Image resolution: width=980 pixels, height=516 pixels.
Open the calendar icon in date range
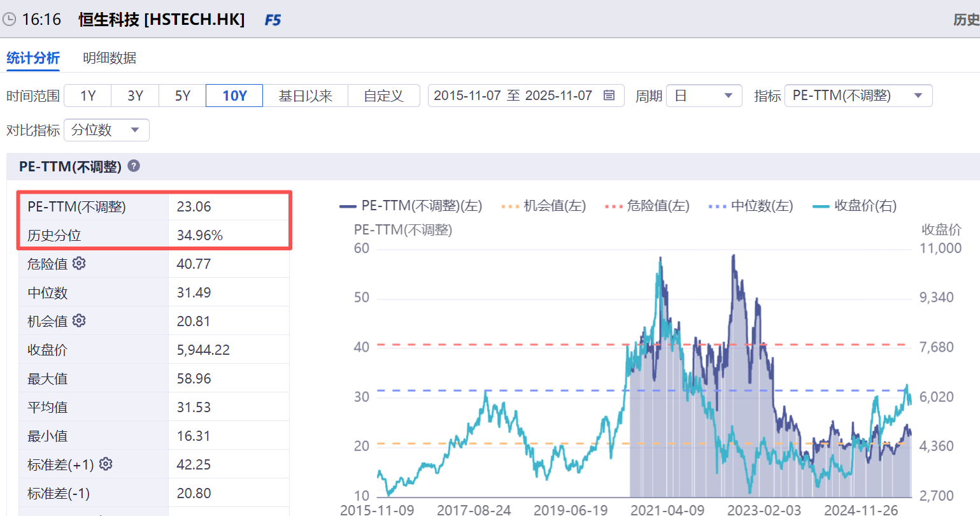[x=609, y=96]
